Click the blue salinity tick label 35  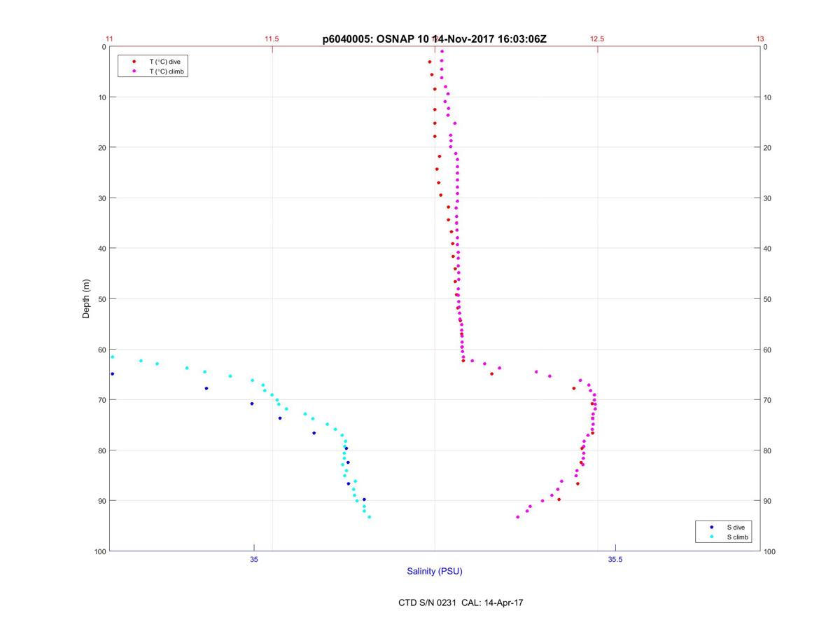coord(254,559)
